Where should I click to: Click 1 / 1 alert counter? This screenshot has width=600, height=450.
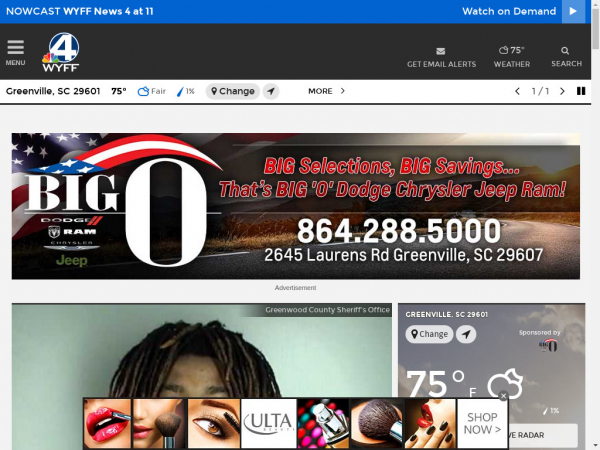[x=540, y=91]
